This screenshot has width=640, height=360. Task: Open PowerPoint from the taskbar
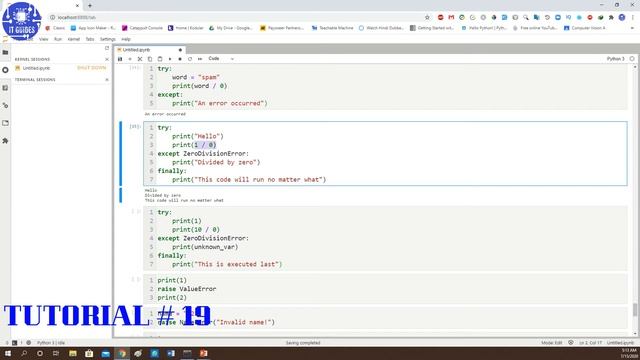point(203,353)
